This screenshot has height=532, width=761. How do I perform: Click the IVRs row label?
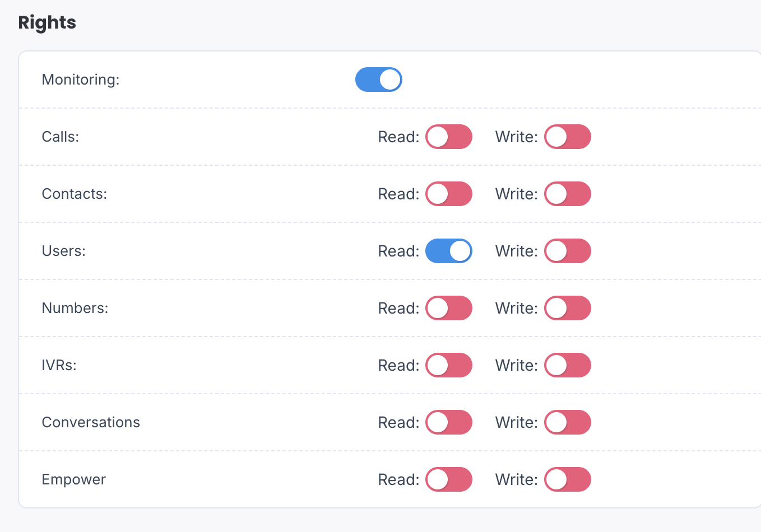pyautogui.click(x=59, y=365)
